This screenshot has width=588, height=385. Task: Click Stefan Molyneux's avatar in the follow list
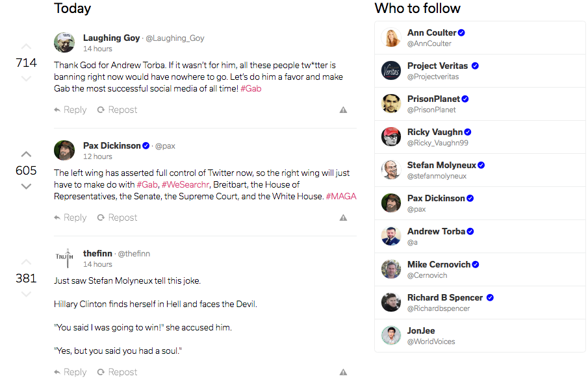390,169
